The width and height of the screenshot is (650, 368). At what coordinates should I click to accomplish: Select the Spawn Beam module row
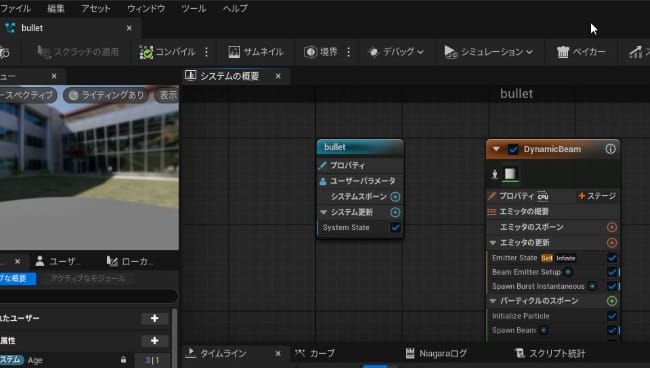click(553, 330)
